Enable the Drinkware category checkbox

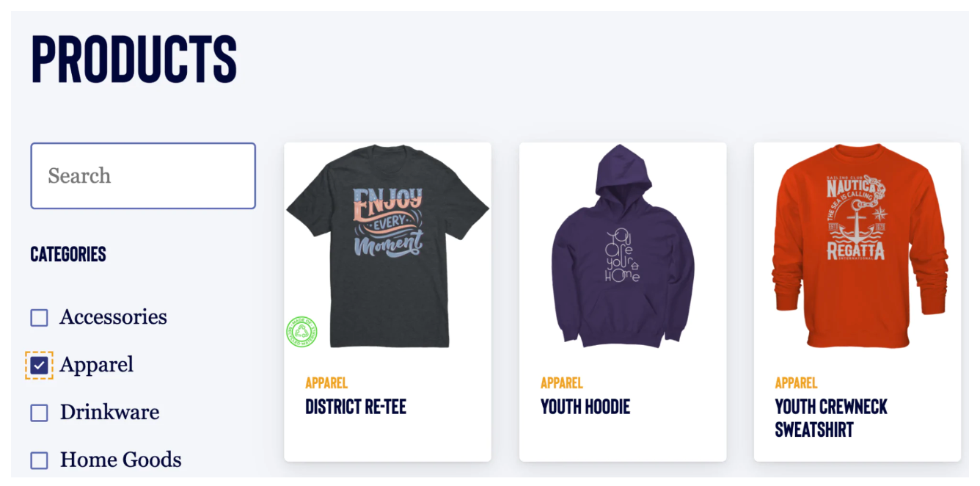(x=39, y=413)
